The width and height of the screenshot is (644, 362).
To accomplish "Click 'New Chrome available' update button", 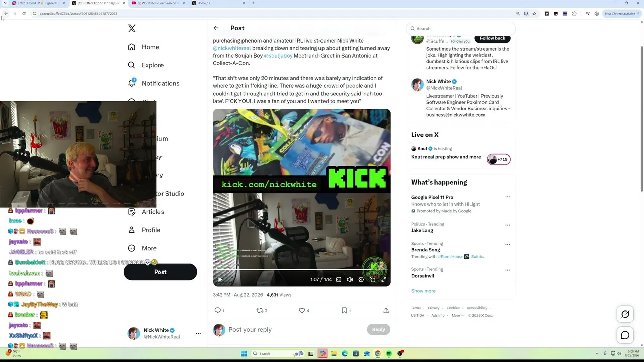I will tap(621, 14).
